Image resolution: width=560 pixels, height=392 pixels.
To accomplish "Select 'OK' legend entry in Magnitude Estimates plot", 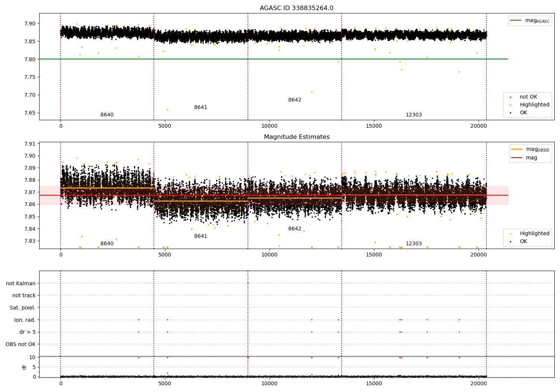I will (x=523, y=242).
